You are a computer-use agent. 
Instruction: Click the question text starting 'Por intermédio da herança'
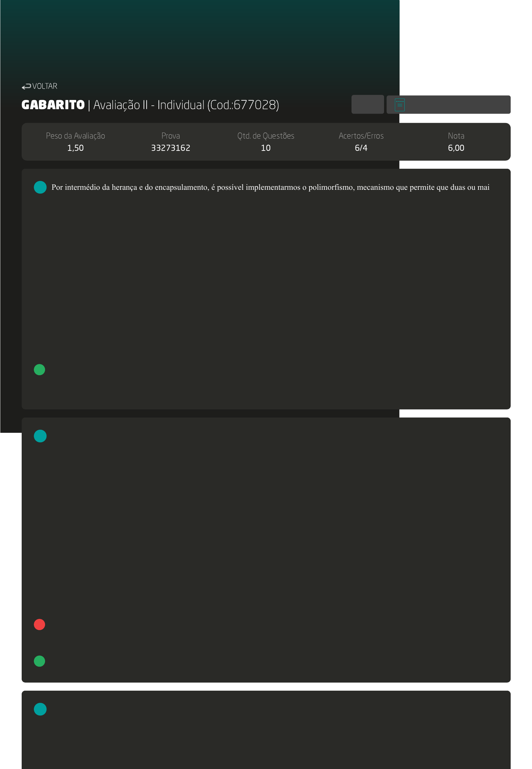(x=270, y=187)
